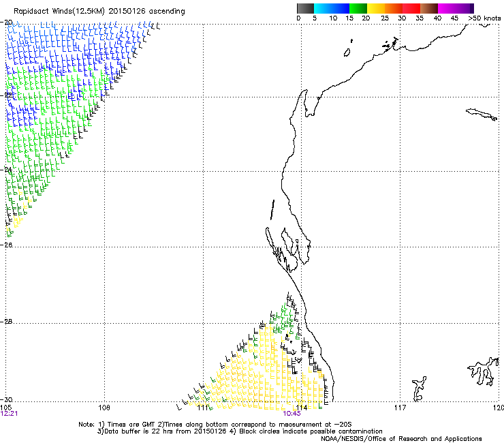Click the '105' longitude label
This screenshot has width=504, height=443.
[6, 408]
